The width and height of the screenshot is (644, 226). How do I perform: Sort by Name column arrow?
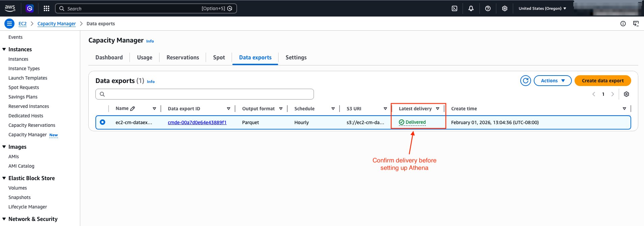coord(154,109)
